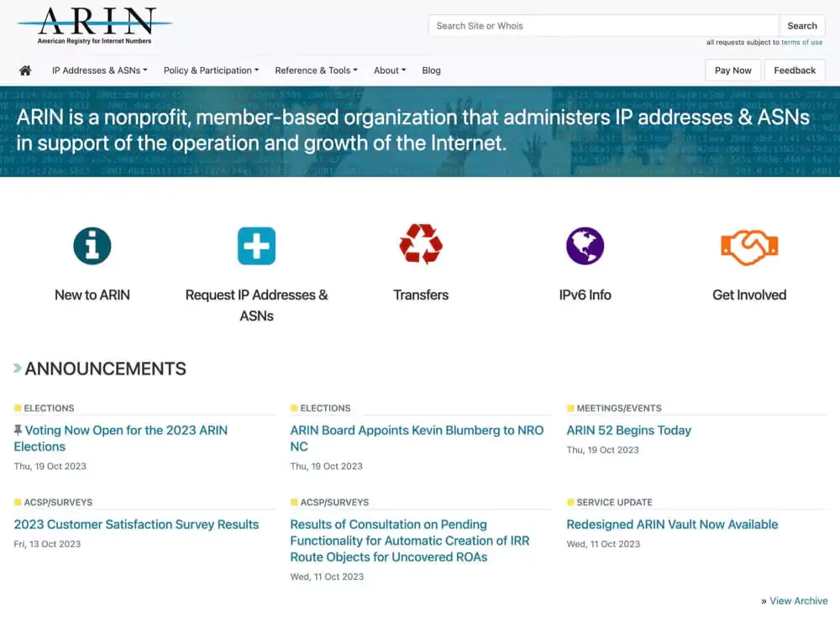This screenshot has height=622, width=840.
Task: Open the Policy & Participation dropdown
Action: tap(211, 71)
